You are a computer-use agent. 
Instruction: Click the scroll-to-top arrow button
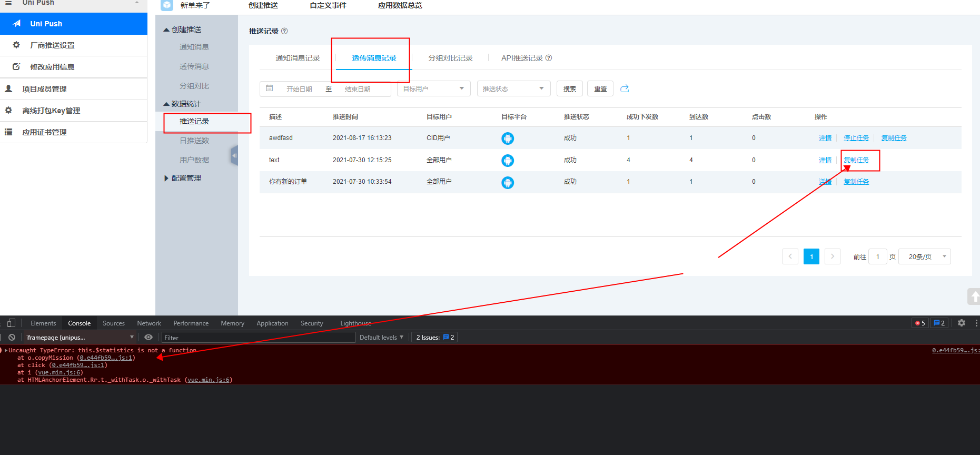click(974, 296)
